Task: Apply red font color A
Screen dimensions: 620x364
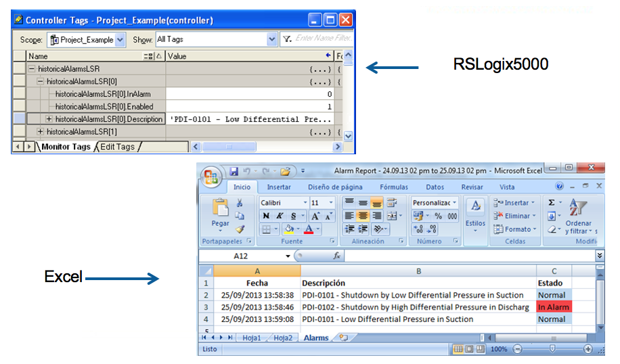Action: 309,229
